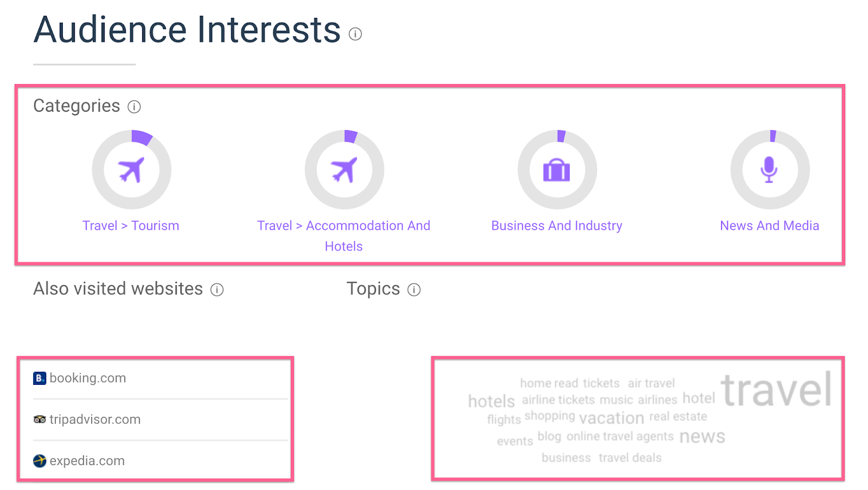
Task: Open the booking.com website entry
Action: point(88,378)
